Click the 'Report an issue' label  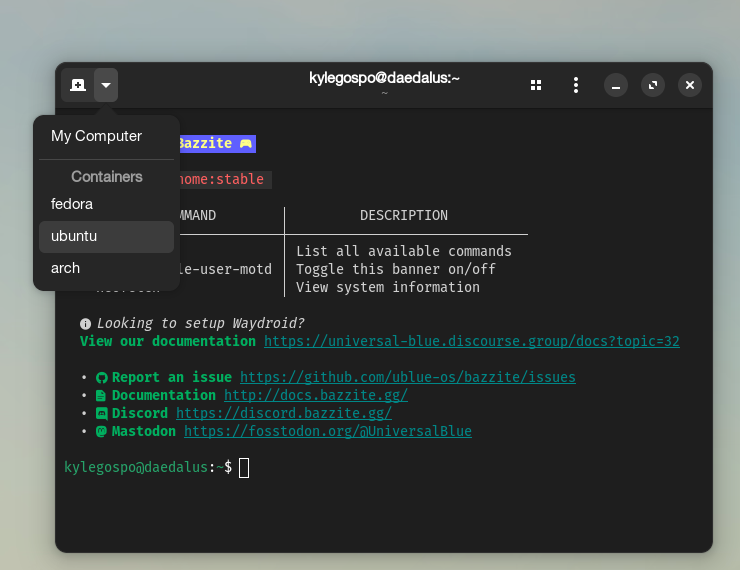(172, 377)
